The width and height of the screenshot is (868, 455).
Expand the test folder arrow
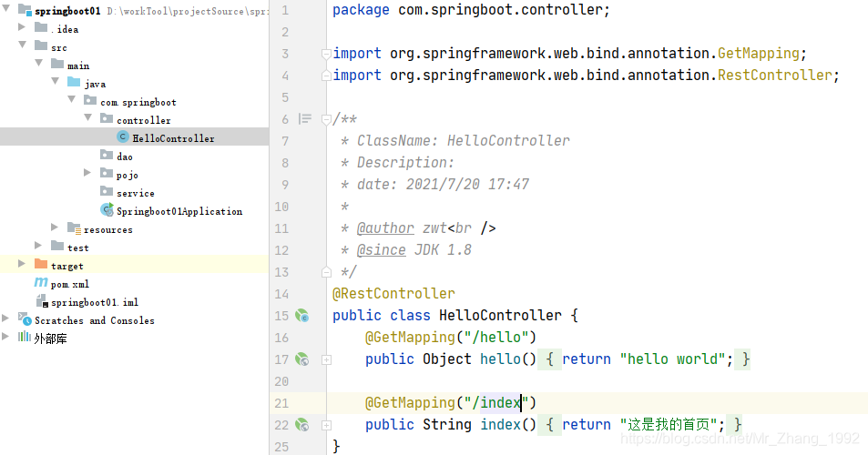37,245
